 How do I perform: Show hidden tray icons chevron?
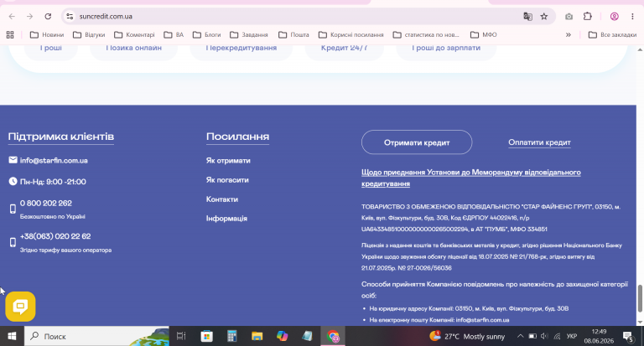tap(521, 336)
